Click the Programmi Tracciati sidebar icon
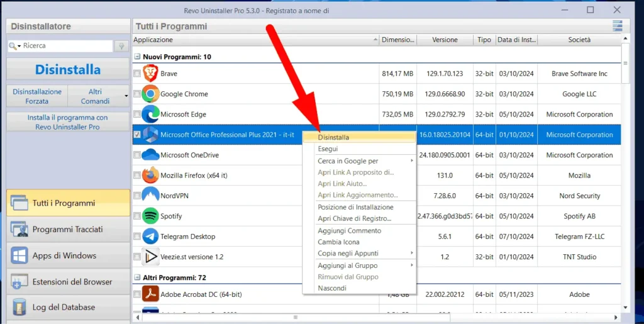The width and height of the screenshot is (644, 324). 19,229
